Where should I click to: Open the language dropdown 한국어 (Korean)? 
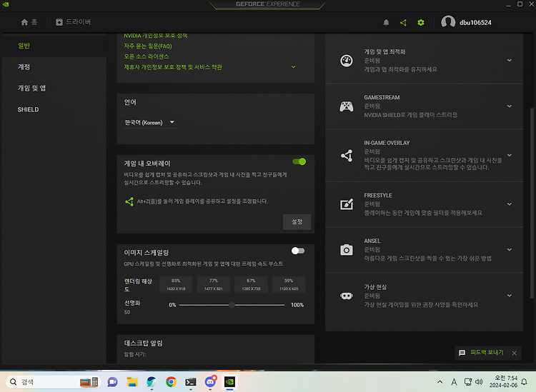pos(150,123)
